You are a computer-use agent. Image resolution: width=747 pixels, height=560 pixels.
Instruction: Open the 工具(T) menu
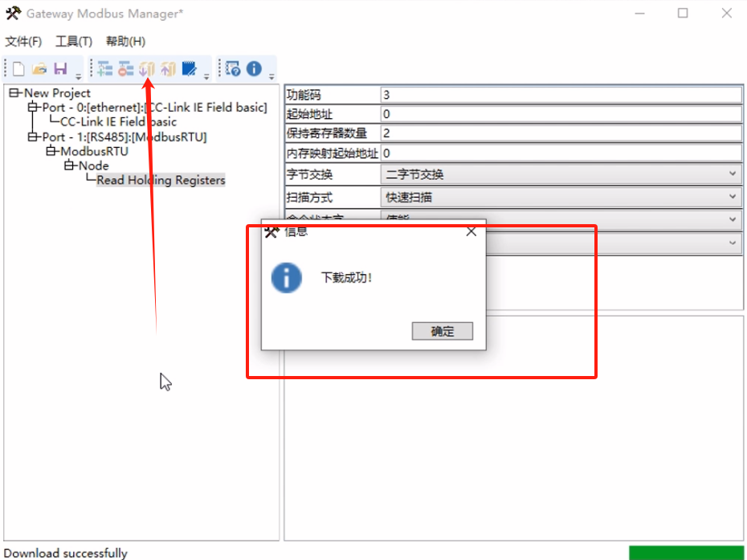click(x=73, y=41)
